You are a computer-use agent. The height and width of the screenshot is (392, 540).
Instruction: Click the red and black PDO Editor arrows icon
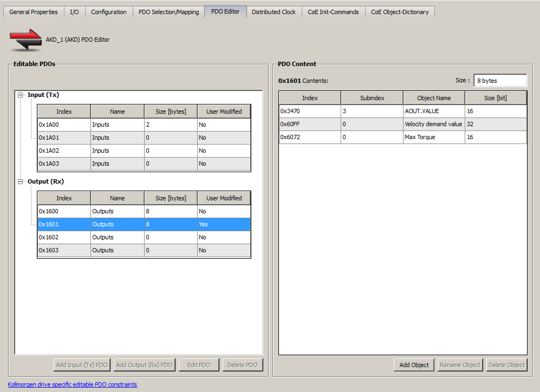coord(25,40)
